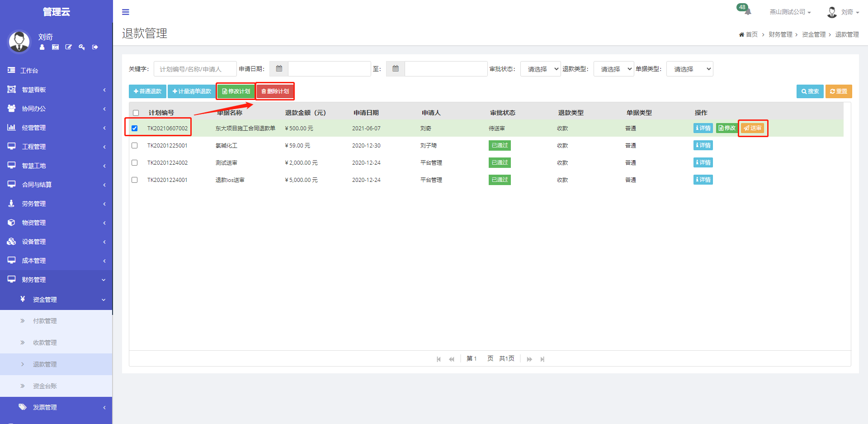Go to the first page pagination icon
The width and height of the screenshot is (868, 424).
coord(439,359)
